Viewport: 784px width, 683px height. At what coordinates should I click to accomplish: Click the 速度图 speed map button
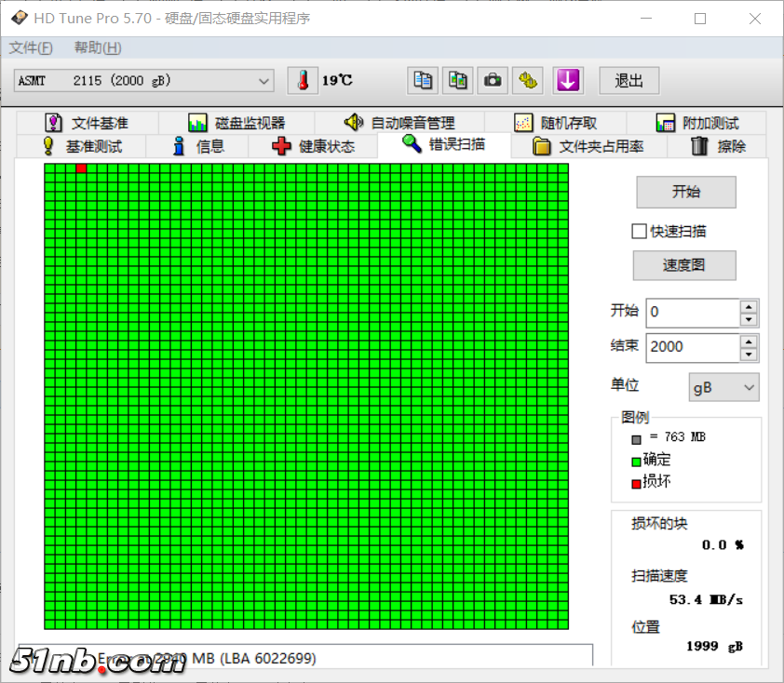coord(684,265)
